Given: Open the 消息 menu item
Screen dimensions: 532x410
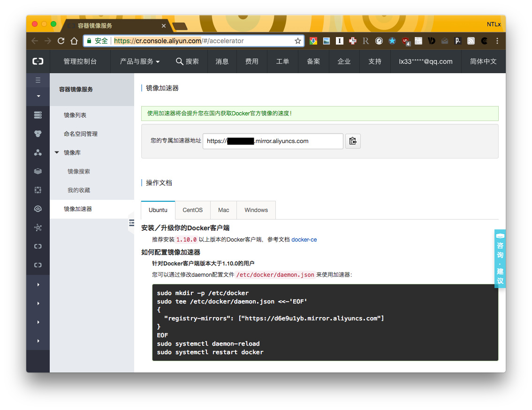Looking at the screenshot, I should coord(222,61).
